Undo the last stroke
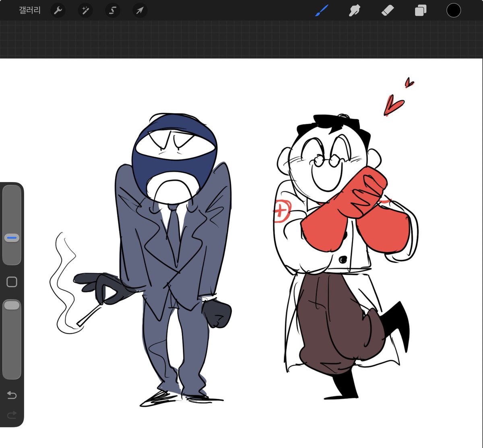Image resolution: width=483 pixels, height=448 pixels. 12,395
